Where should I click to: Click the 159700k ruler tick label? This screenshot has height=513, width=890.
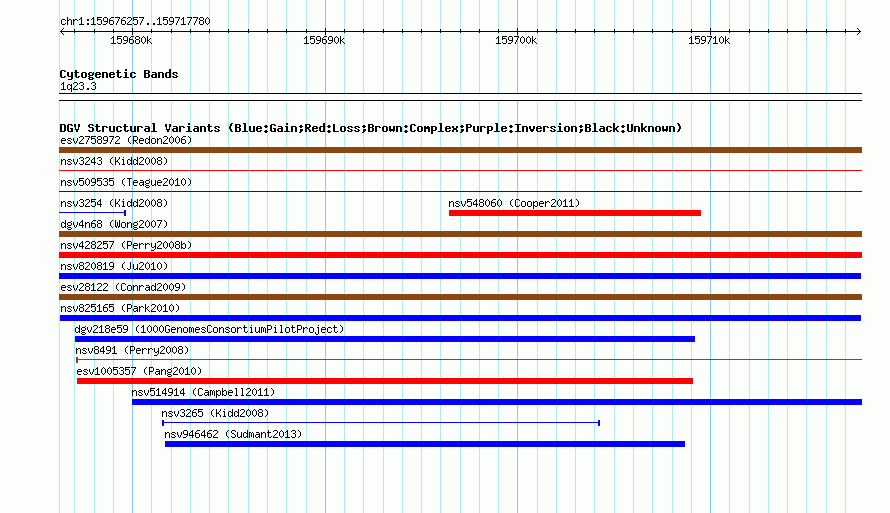516,40
